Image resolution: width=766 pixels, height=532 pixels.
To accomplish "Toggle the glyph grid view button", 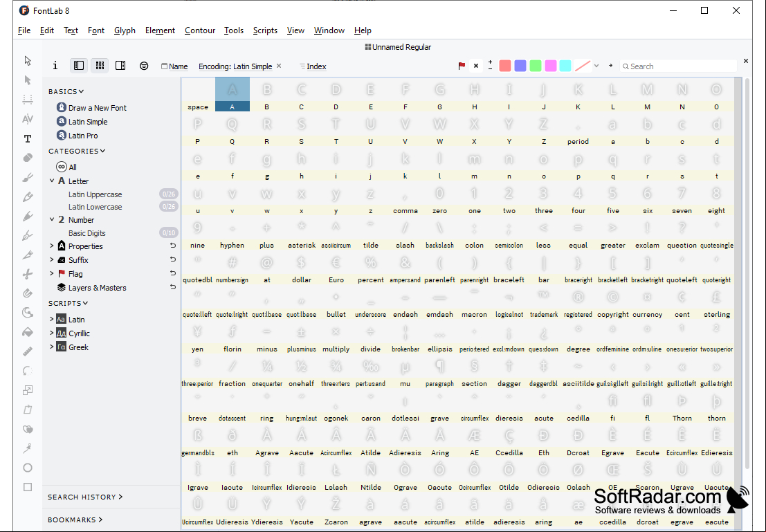I will (x=100, y=66).
